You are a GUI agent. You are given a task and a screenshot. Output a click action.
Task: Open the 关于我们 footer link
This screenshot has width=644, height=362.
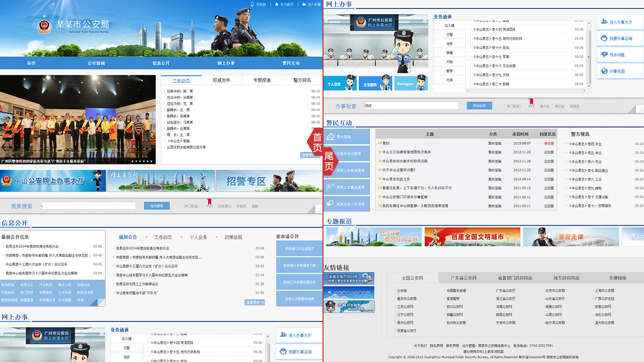[420, 346]
